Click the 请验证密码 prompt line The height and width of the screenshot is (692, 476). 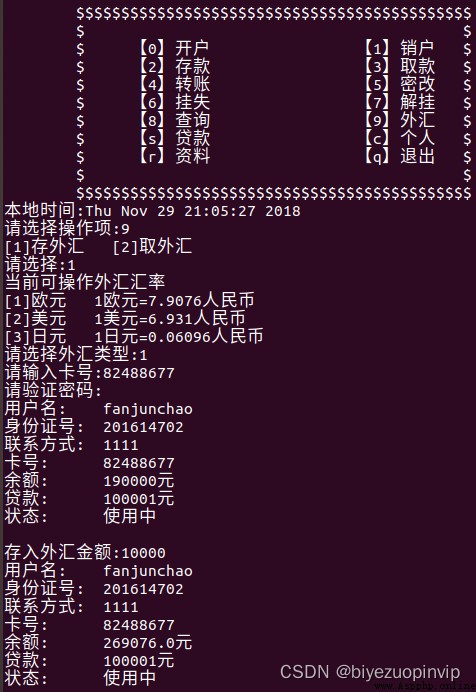[53, 391]
